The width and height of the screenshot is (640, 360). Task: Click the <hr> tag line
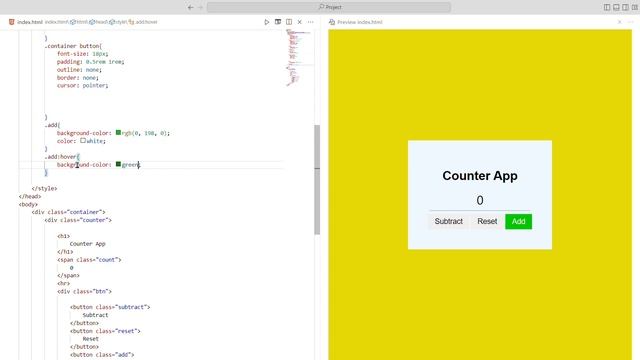pyautogui.click(x=63, y=283)
